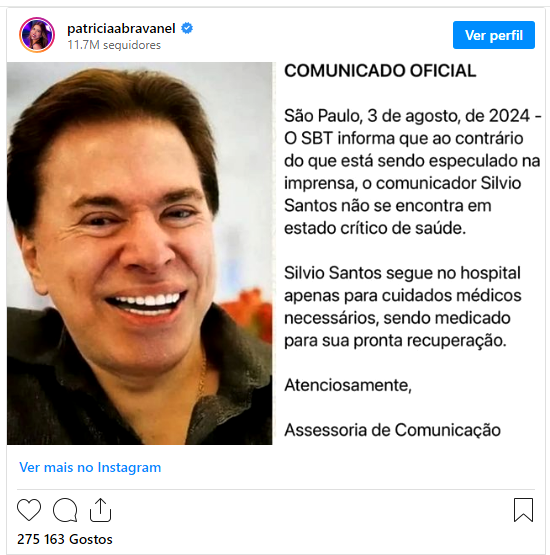Click the estado crítico de saúde line
The image size is (550, 555).
coord(375,228)
